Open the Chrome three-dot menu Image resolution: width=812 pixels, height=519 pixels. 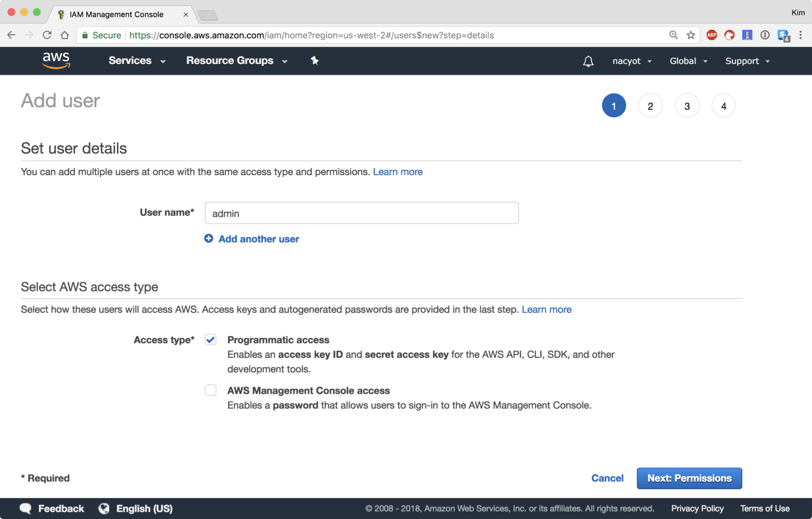(x=801, y=35)
